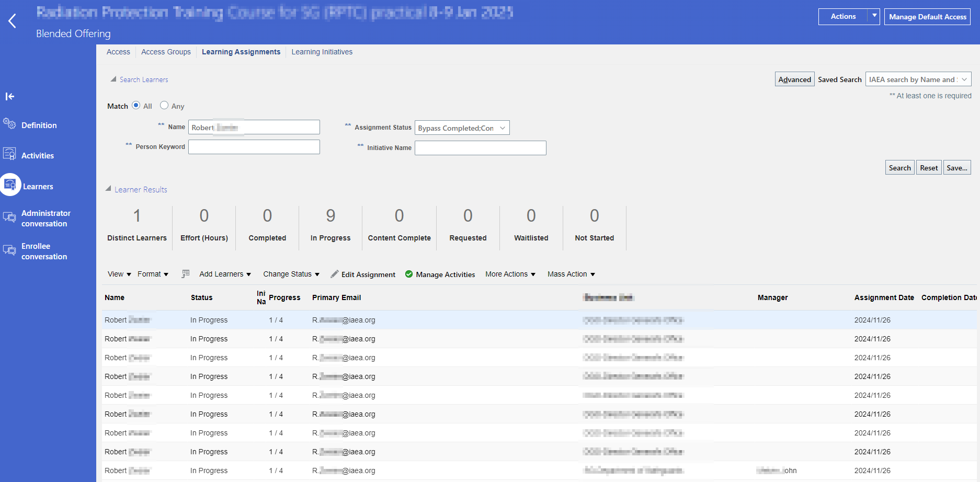
Task: Collapse the Search Learners section
Action: click(113, 79)
